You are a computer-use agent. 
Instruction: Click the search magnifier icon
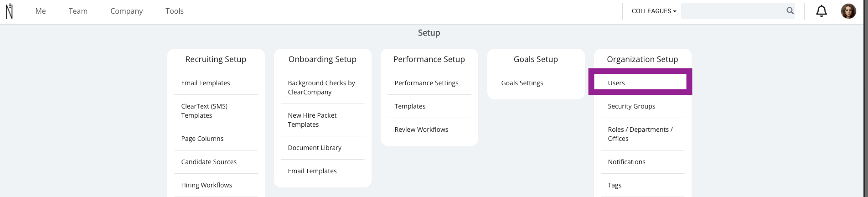click(x=790, y=10)
